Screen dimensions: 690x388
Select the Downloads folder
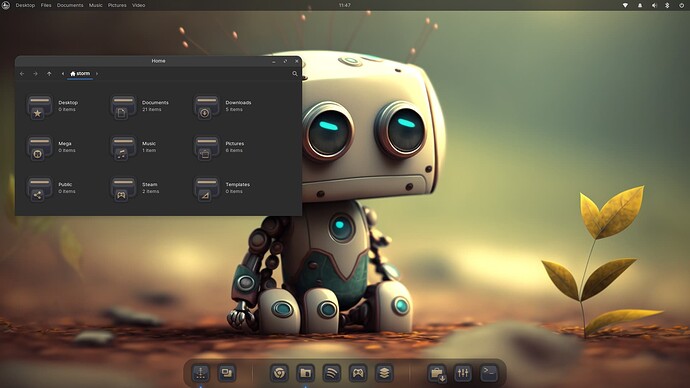pyautogui.click(x=223, y=107)
